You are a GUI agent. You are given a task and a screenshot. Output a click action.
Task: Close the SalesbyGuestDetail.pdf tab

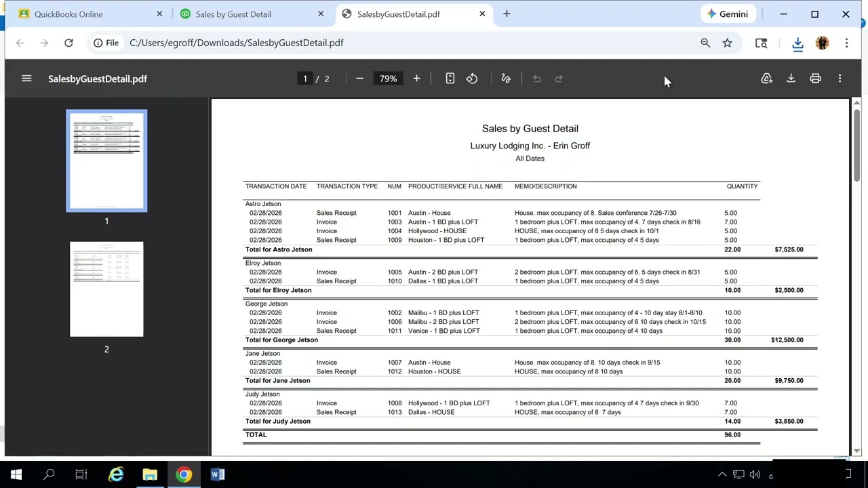click(x=482, y=14)
